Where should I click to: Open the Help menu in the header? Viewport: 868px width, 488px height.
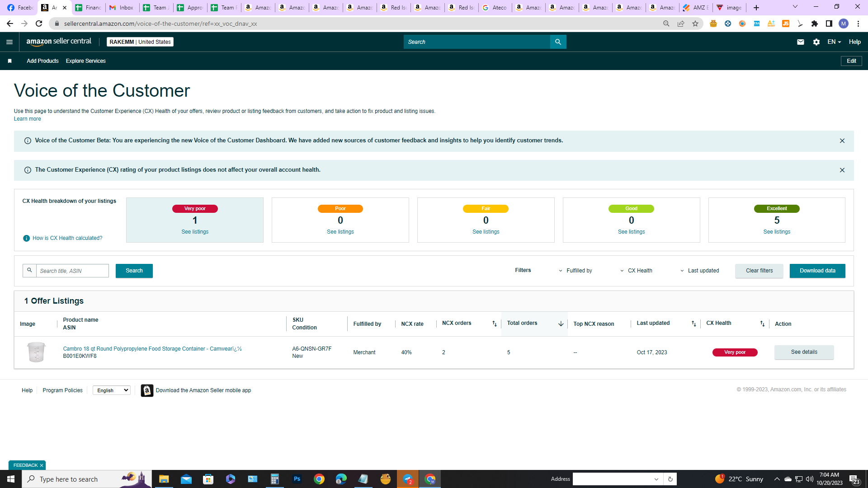pos(855,42)
